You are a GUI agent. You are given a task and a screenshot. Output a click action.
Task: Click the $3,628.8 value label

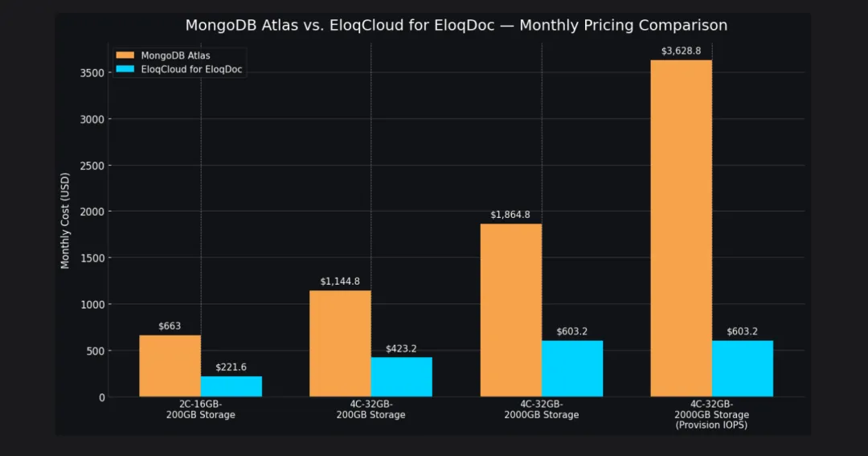tap(681, 51)
